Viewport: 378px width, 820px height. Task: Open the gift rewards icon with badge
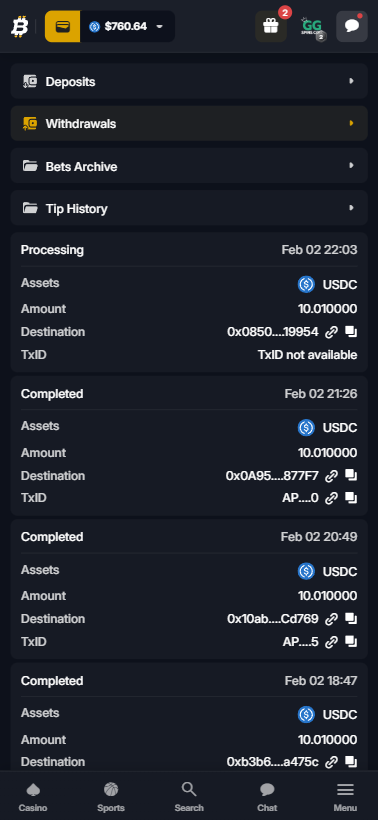[271, 26]
